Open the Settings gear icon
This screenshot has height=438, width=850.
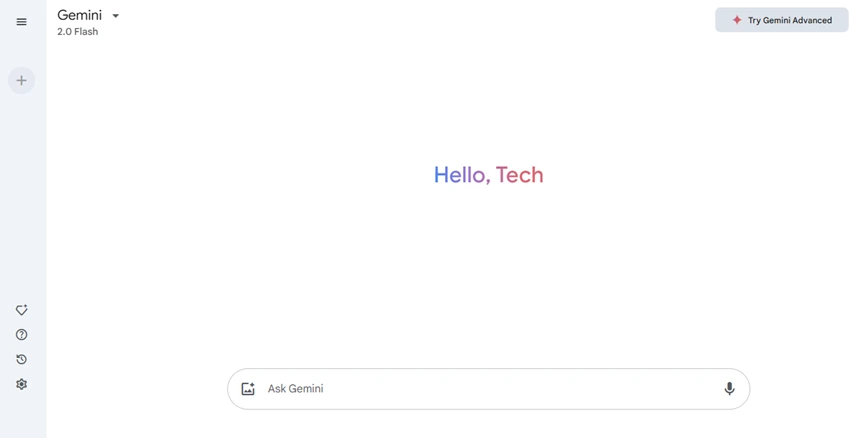point(21,384)
